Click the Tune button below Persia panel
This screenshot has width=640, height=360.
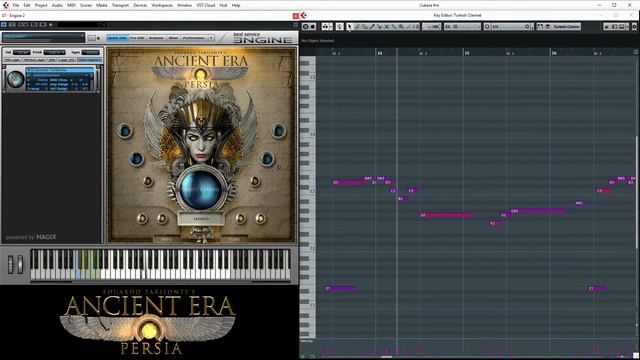pyautogui.click(x=234, y=239)
